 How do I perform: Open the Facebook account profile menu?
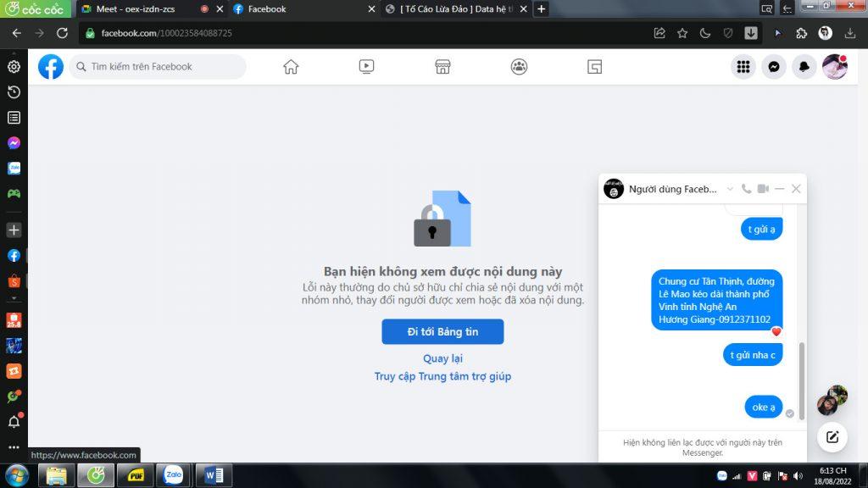pos(835,67)
